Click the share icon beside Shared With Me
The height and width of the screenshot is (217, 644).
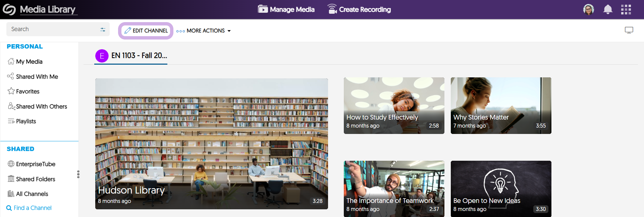point(10,76)
